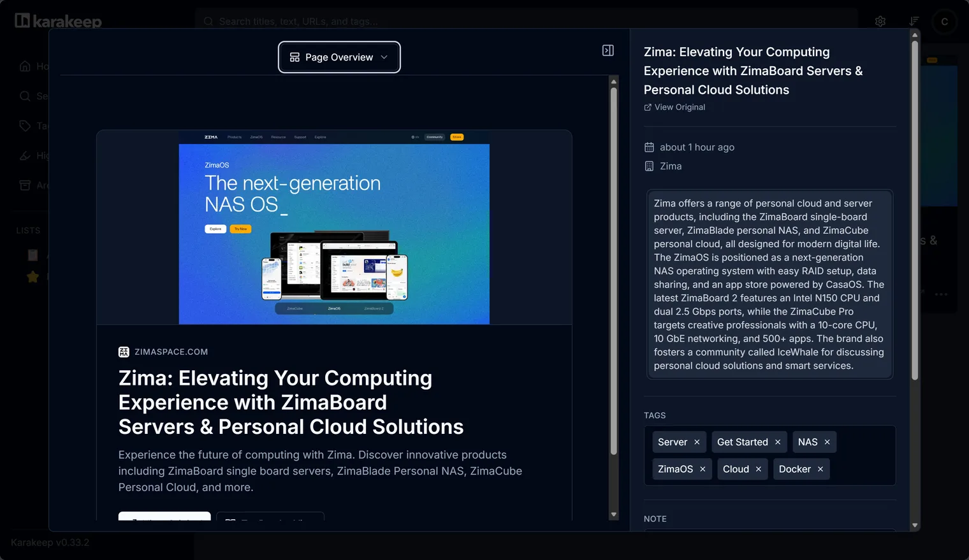Click the summary text box about Zima
The width and height of the screenshot is (969, 560).
[769, 285]
